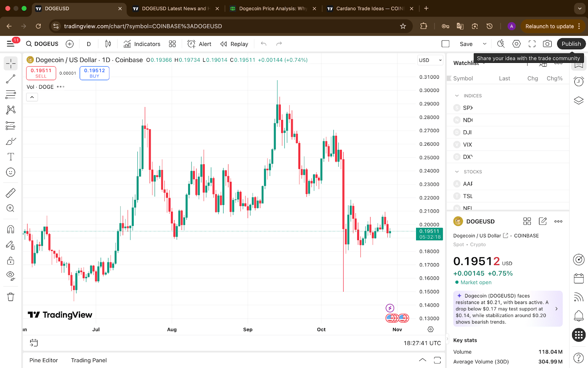588x368 pixels.
Task: Select the trend line drawing tool
Action: [x=11, y=79]
